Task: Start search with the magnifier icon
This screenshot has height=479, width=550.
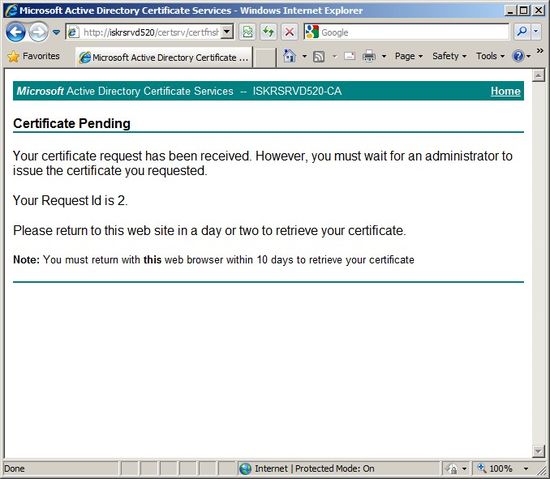Action: pos(521,32)
